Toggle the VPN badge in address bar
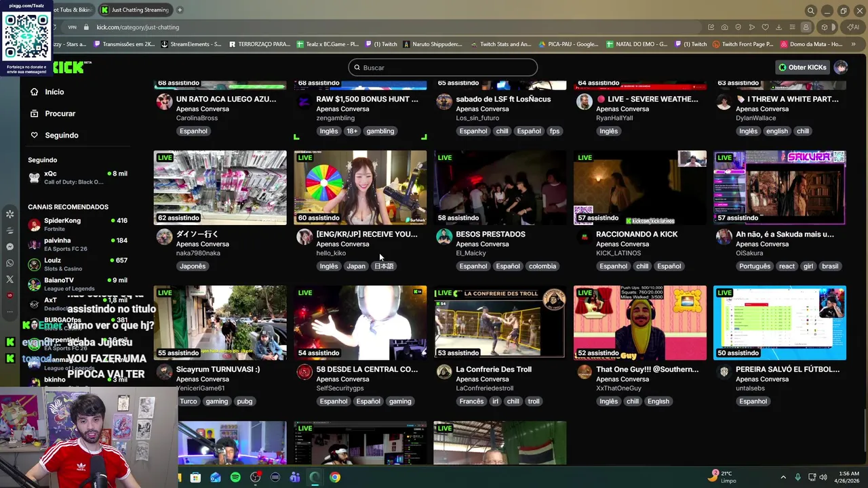868x488 pixels. [72, 27]
